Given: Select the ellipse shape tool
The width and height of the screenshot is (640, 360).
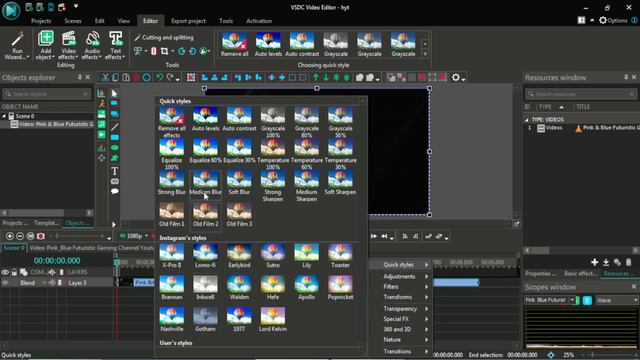Looking at the screenshot, I should (115, 147).
